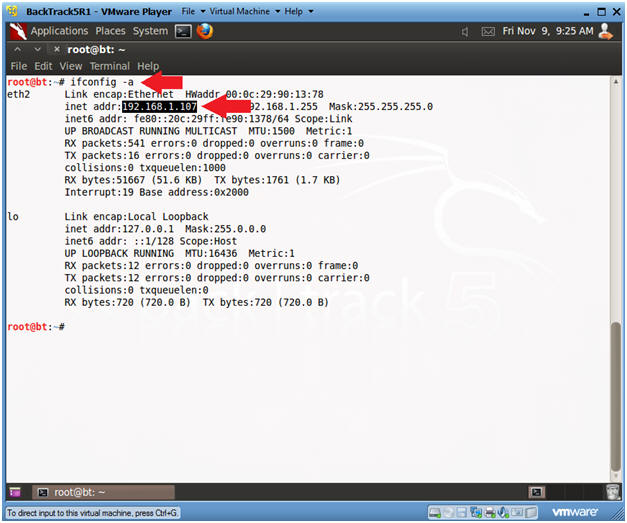This screenshot has width=627, height=523.
Task: Click the MTU:16436 value
Action: (x=211, y=253)
